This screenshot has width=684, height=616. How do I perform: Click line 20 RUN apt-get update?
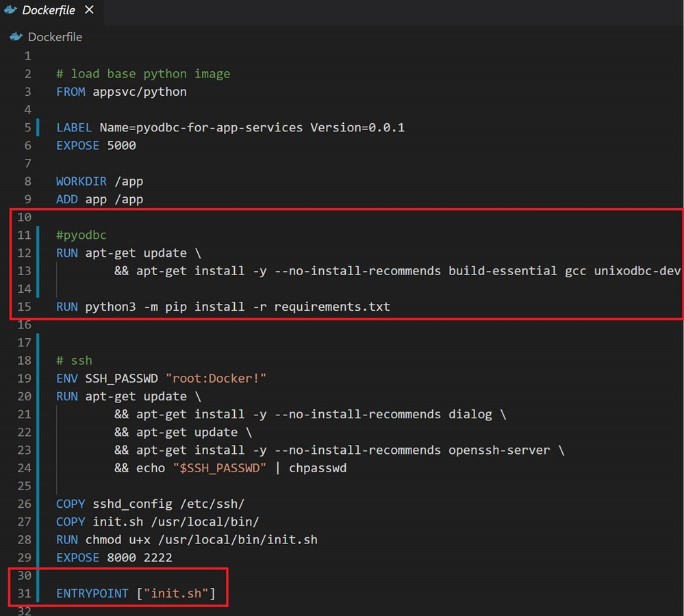[x=129, y=396]
